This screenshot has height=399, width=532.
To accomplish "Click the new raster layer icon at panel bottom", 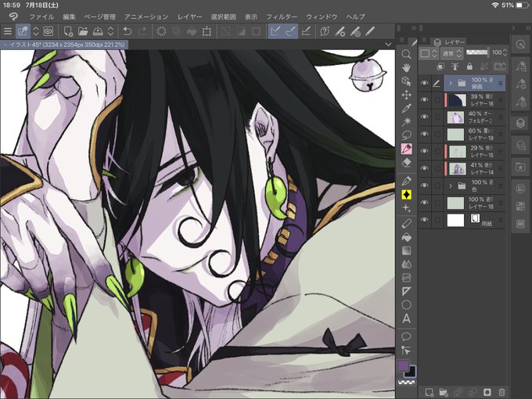I will (x=430, y=392).
